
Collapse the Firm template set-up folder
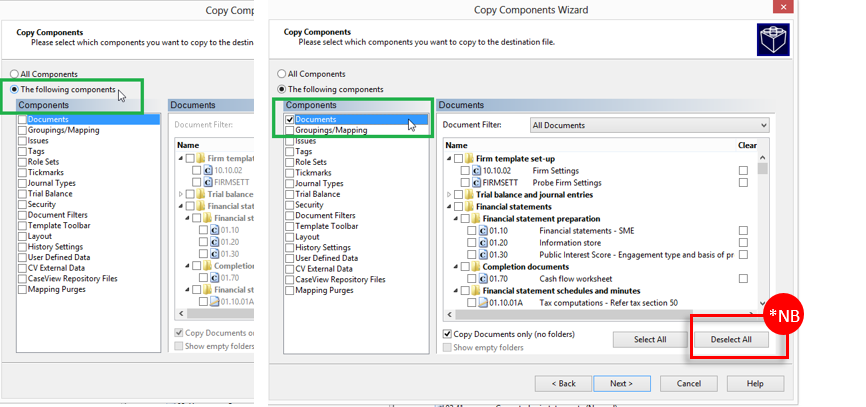[447, 159]
